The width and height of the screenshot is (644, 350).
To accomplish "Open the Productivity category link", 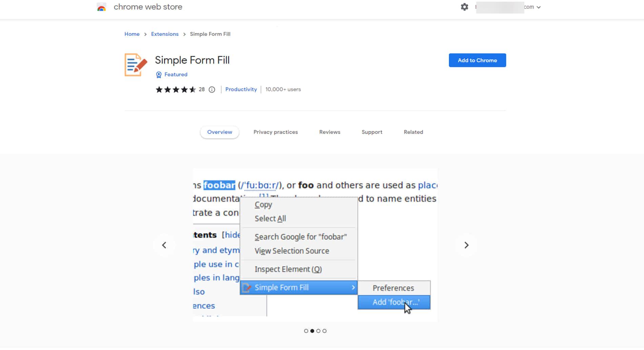I will pos(241,89).
